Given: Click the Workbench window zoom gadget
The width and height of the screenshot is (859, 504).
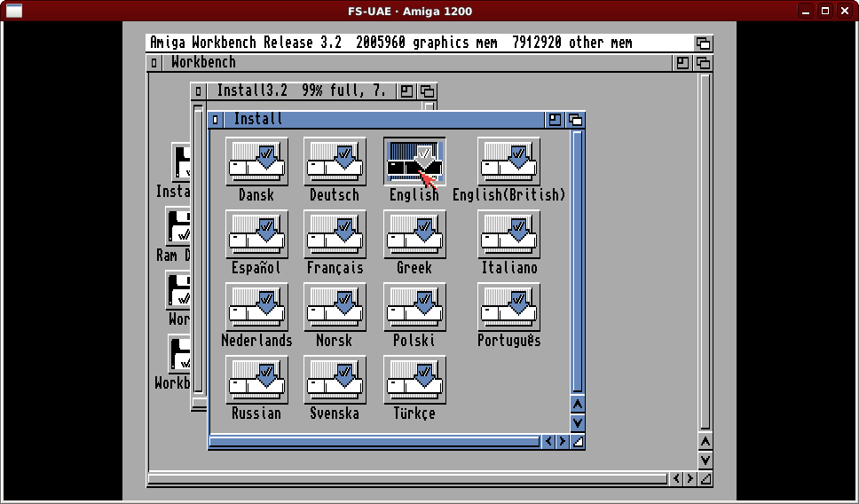Looking at the screenshot, I should tap(682, 63).
